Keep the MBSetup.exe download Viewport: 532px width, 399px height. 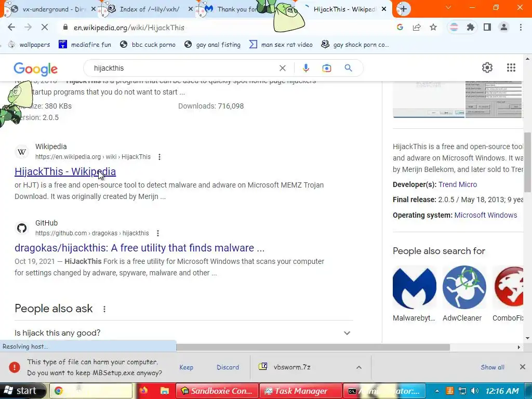187,367
